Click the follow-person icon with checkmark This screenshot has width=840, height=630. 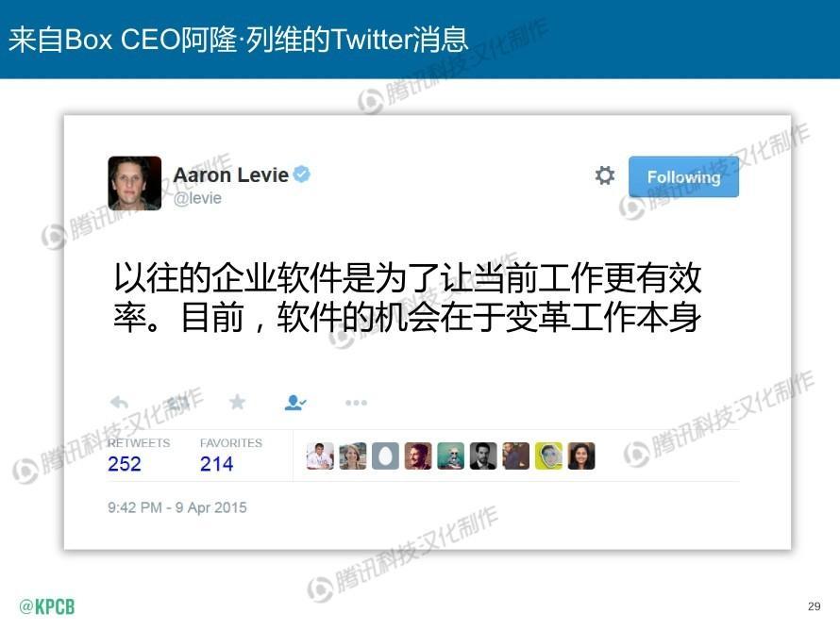coord(295,403)
